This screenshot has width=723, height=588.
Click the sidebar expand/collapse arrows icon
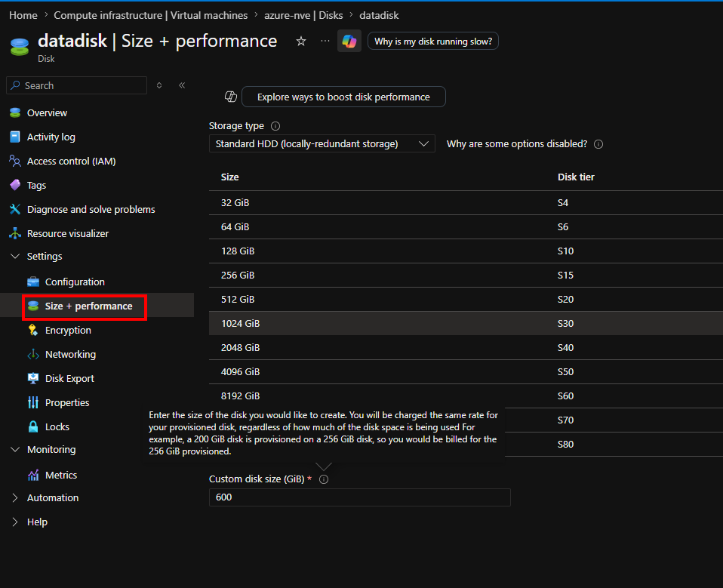click(159, 85)
